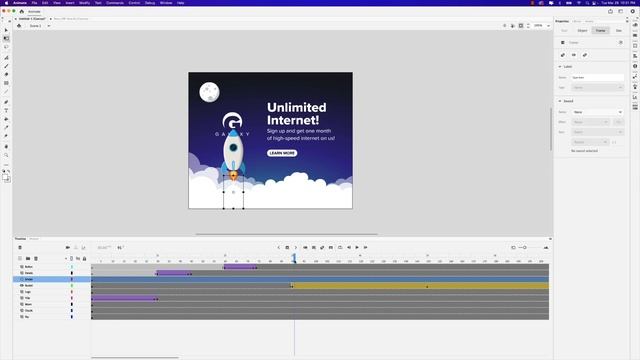Select the Selection arrow tool
This screenshot has height=360, width=640.
click(6, 30)
